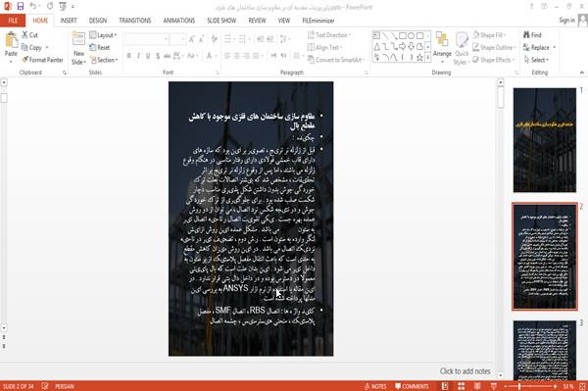This screenshot has height=391, width=588.
Task: Select the star shape in gallery
Action: tap(419, 58)
